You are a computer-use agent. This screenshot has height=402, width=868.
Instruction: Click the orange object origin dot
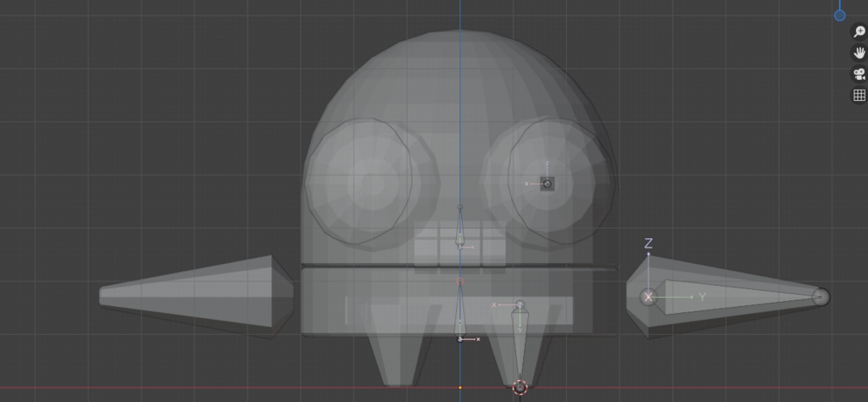(460, 388)
